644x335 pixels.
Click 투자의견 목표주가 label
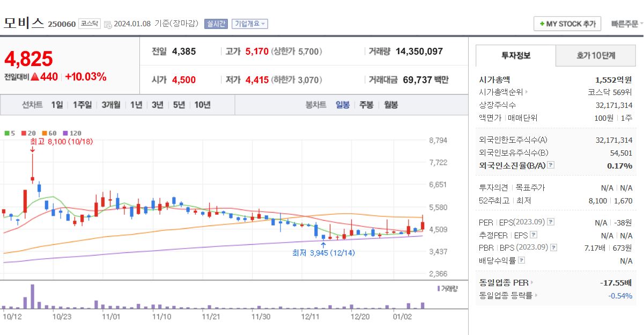click(512, 188)
